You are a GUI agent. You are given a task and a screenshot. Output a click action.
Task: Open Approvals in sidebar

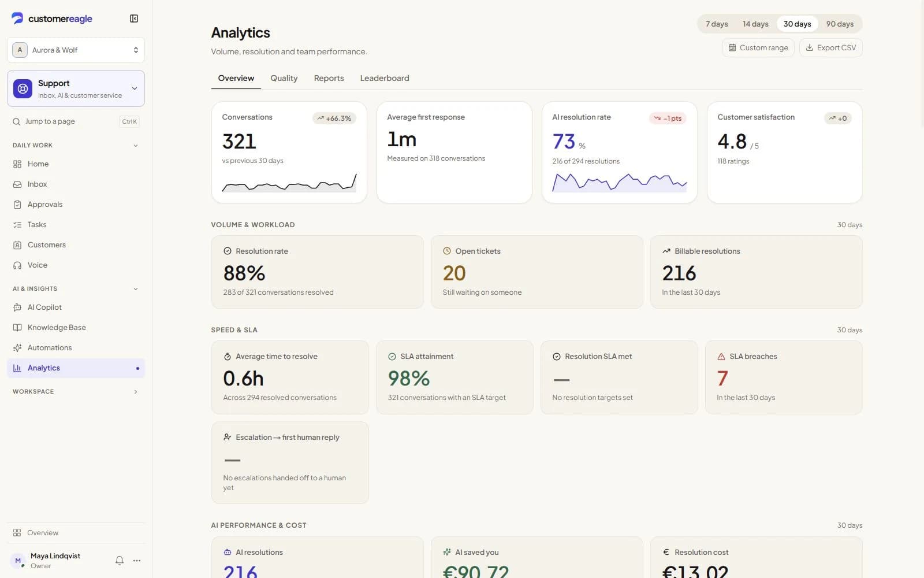coord(76,205)
